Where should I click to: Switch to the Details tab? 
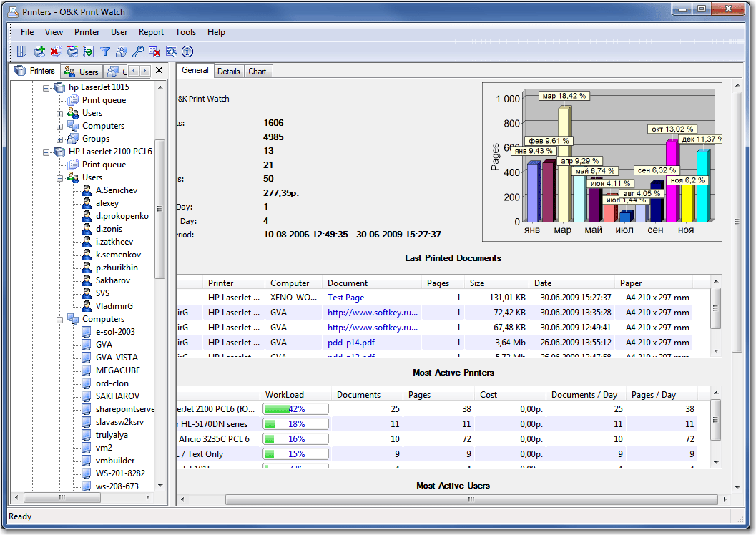tap(229, 72)
